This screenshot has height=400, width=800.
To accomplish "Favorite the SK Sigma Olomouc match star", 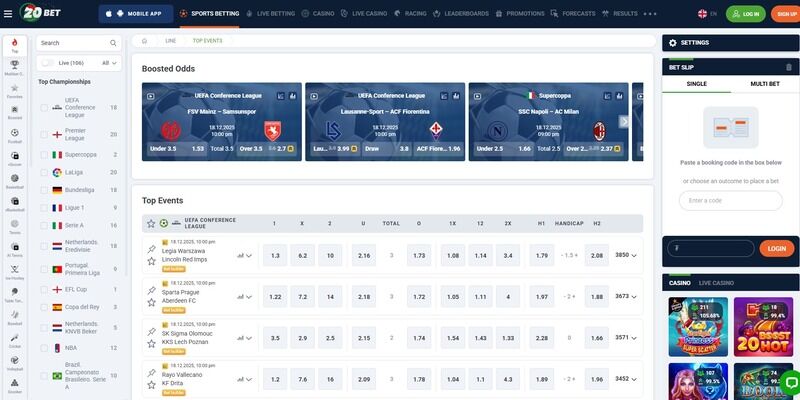I will coord(152,344).
